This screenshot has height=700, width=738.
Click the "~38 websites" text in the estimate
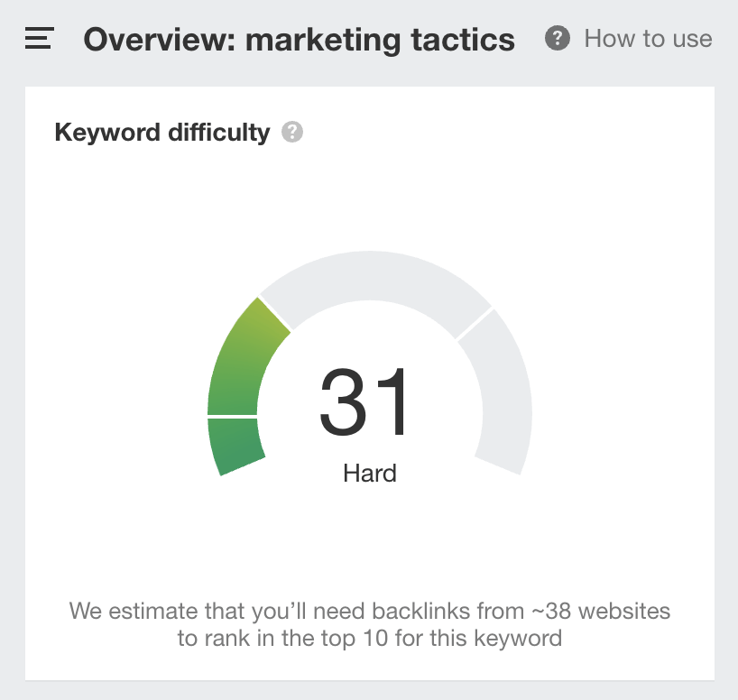[x=601, y=611]
